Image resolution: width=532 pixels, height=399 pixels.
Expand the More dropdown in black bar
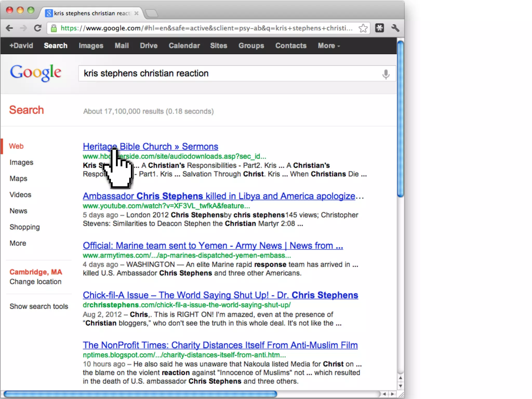point(329,46)
